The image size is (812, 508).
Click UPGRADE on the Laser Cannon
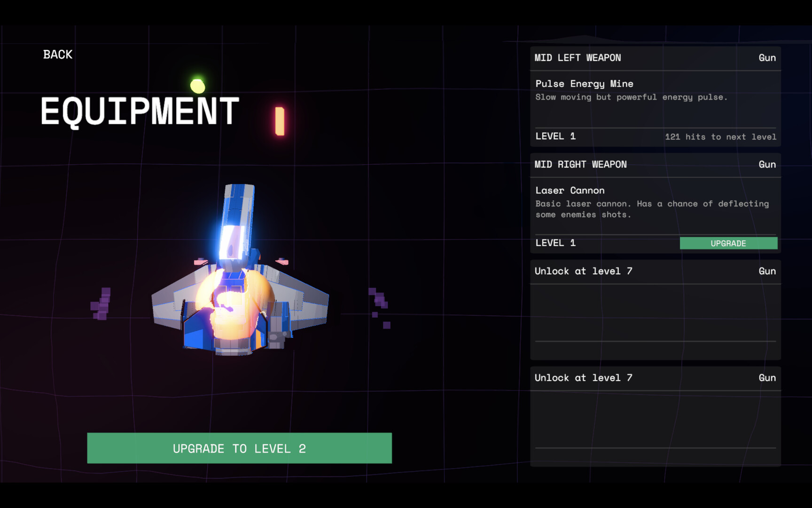point(728,243)
